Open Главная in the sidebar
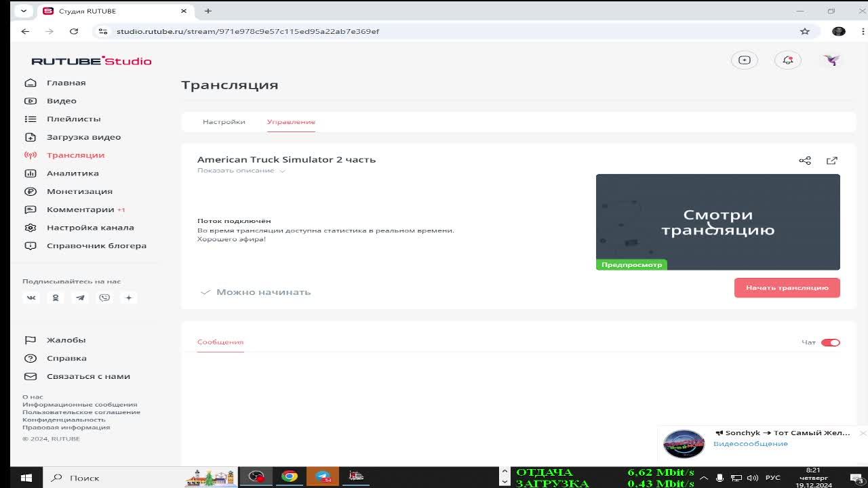This screenshot has height=488, width=868. 66,83
